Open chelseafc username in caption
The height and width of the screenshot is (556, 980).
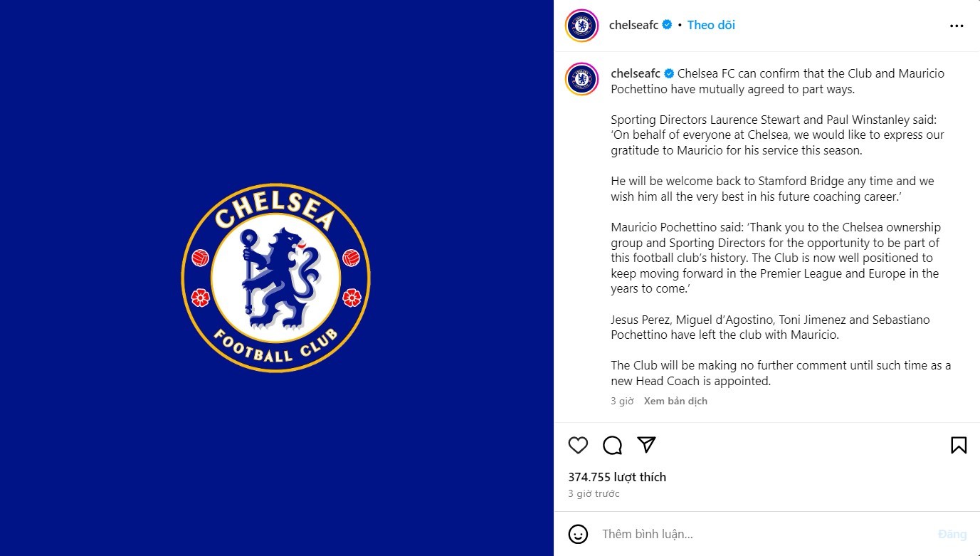[636, 73]
